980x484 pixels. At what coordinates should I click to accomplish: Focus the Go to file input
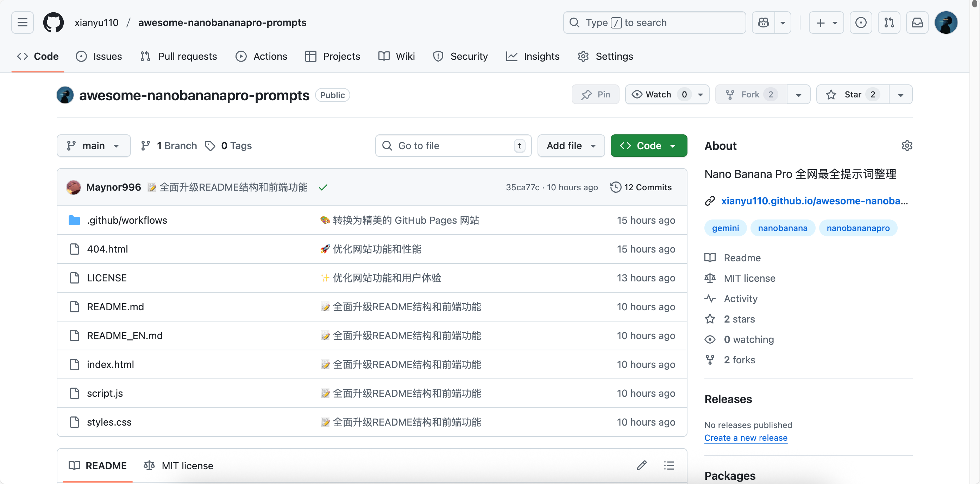pos(453,146)
